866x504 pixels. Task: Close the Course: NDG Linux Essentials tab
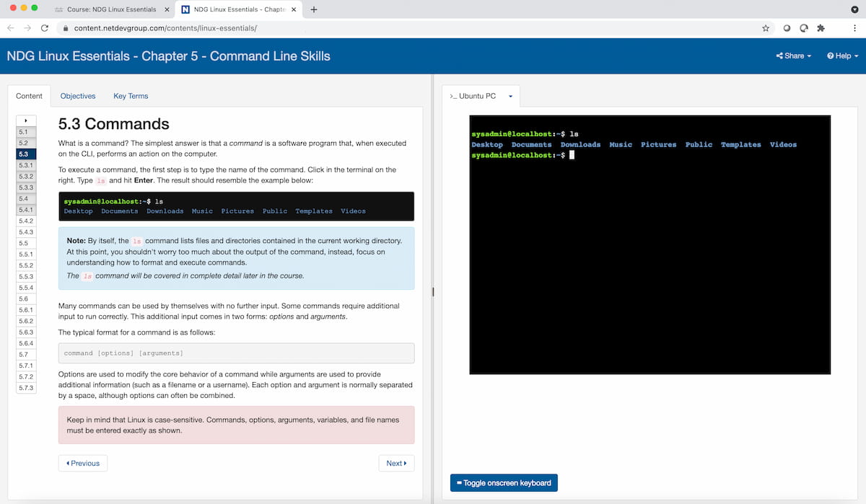point(167,9)
